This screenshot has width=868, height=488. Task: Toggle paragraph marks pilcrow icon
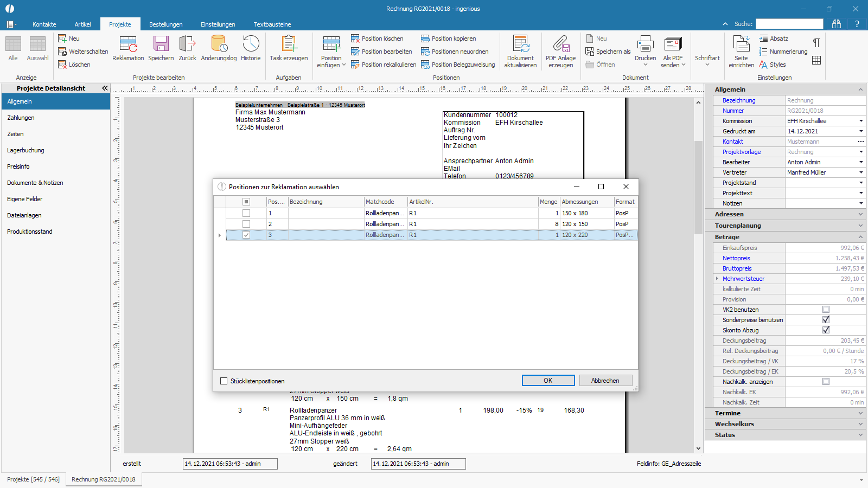tap(816, 43)
